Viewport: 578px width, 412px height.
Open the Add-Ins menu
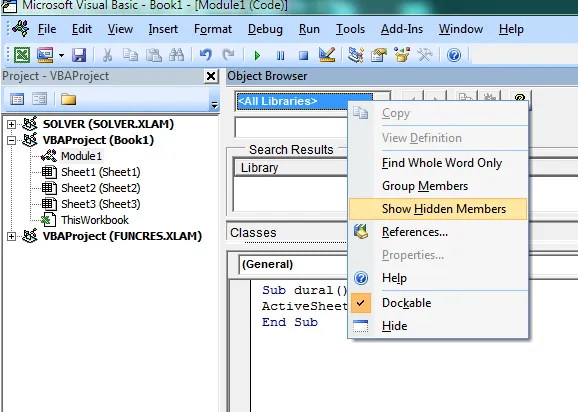(x=402, y=29)
